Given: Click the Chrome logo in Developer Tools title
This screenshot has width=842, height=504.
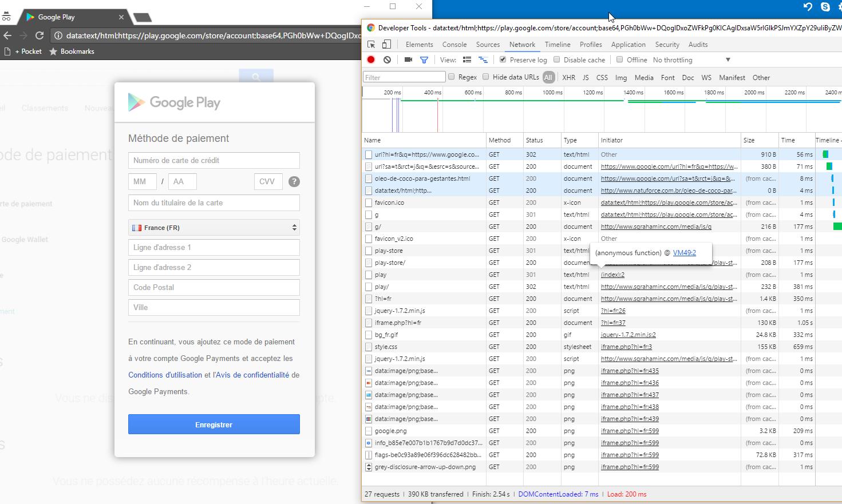Looking at the screenshot, I should click(370, 27).
